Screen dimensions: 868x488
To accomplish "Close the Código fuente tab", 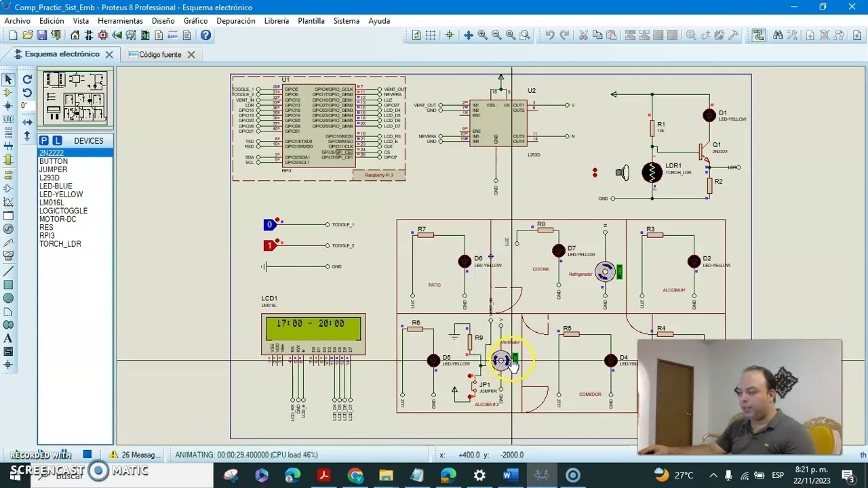I will click(191, 54).
